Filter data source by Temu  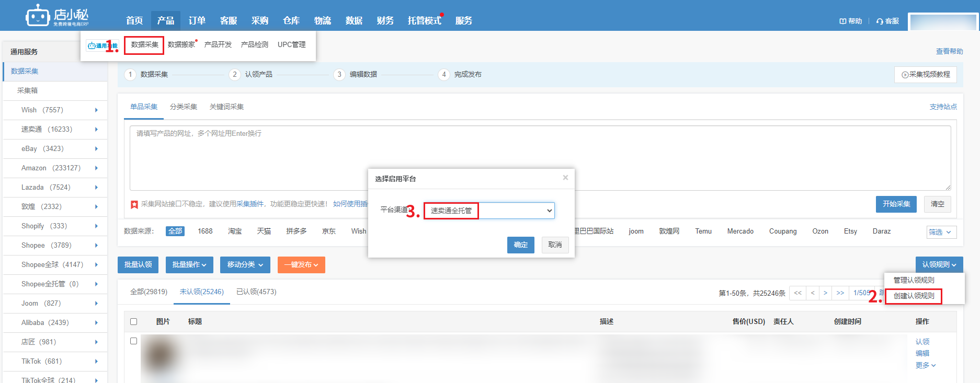tap(703, 231)
